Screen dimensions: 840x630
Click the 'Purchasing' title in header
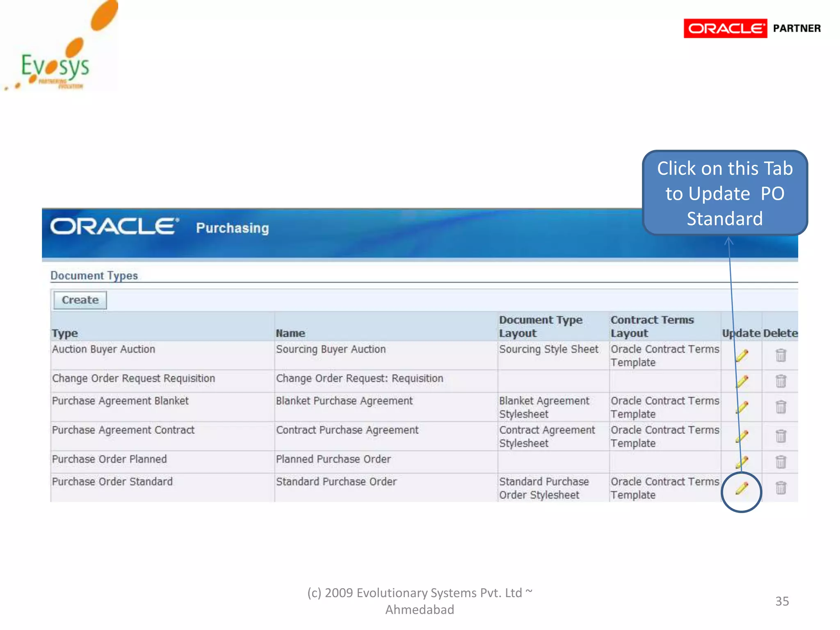(x=233, y=228)
